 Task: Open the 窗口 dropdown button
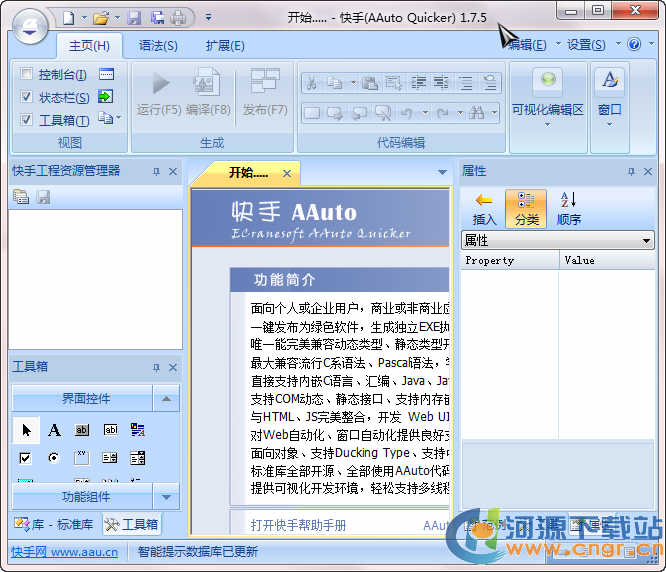pos(610,98)
